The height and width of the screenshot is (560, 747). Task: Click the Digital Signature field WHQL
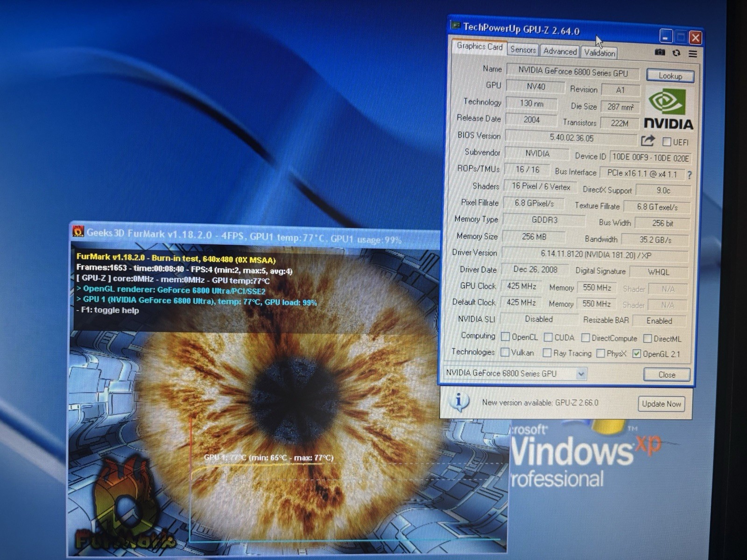[x=658, y=272]
